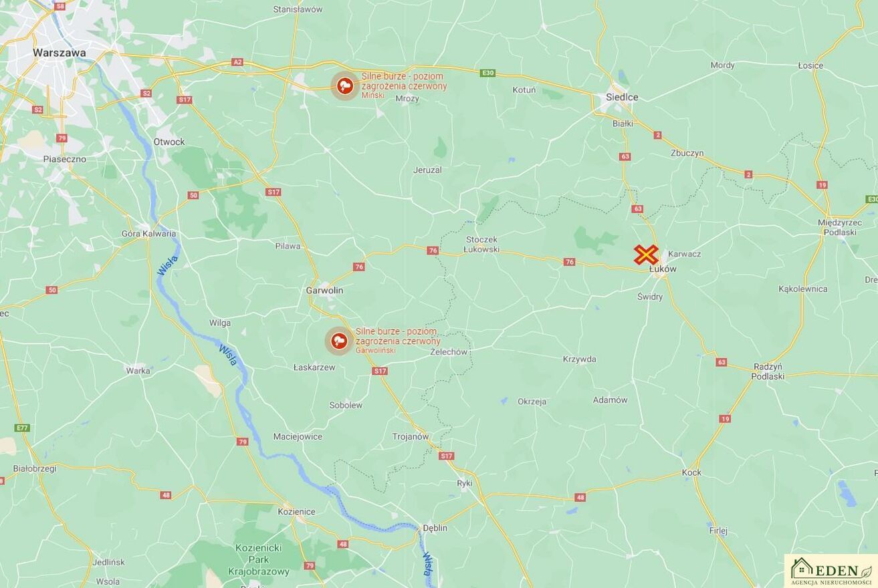Click the E30 route shield near Kotuń
The height and width of the screenshot is (588, 878).
tap(487, 73)
